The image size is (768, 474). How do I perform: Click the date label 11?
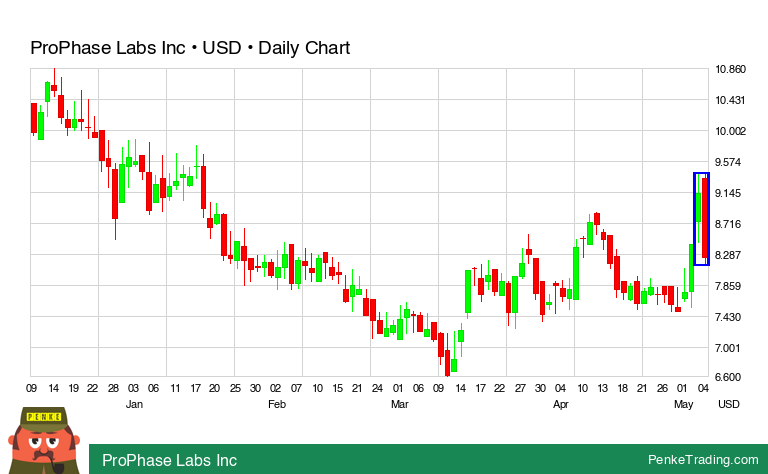(175, 388)
